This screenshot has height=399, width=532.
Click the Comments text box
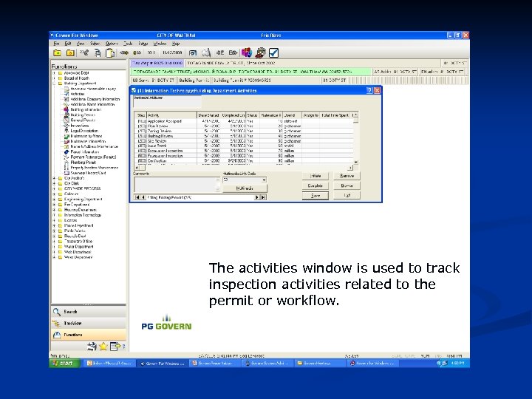(x=177, y=185)
